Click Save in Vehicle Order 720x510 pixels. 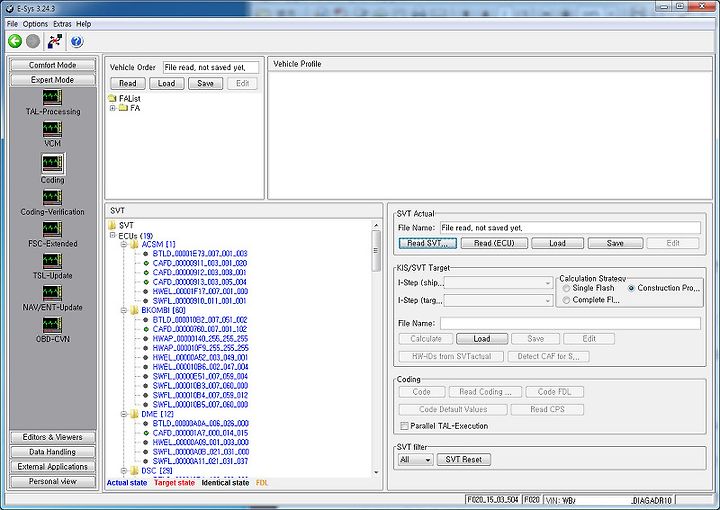point(205,84)
